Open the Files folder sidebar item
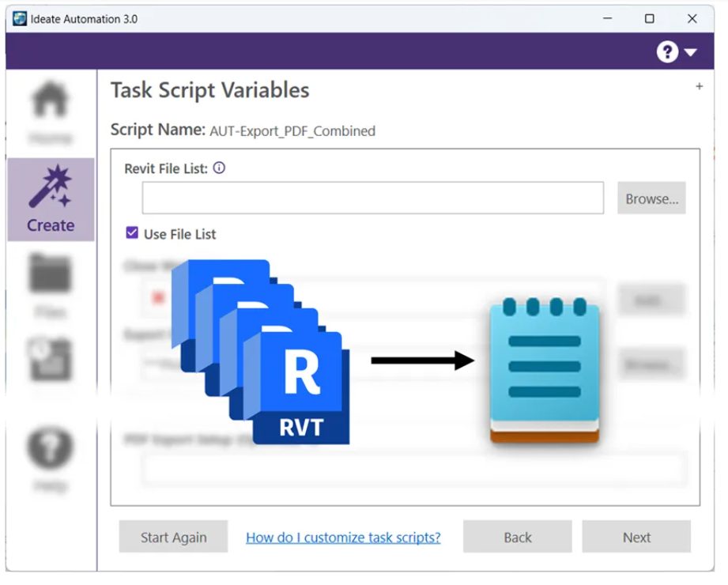 click(51, 285)
